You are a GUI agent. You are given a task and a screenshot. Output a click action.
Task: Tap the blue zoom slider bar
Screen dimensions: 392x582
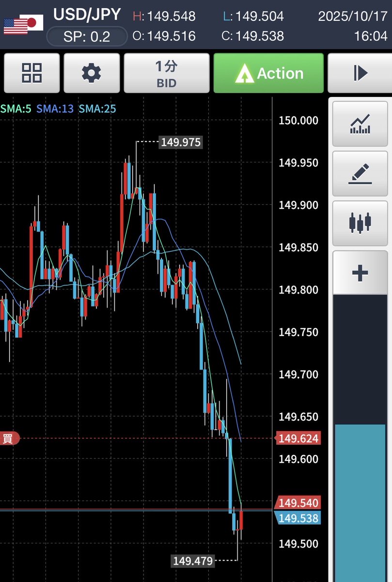coord(360,503)
